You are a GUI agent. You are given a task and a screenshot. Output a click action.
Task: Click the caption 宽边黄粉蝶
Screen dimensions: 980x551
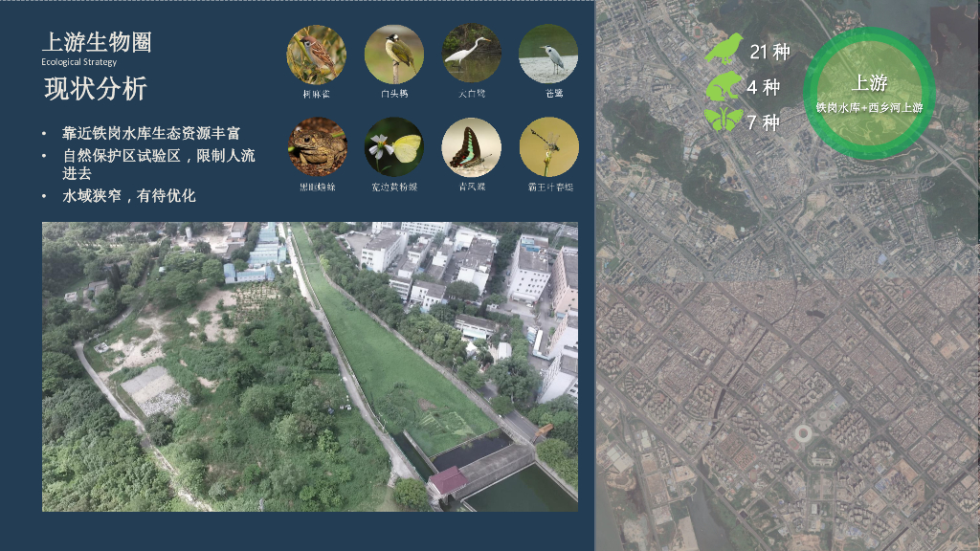point(394,187)
